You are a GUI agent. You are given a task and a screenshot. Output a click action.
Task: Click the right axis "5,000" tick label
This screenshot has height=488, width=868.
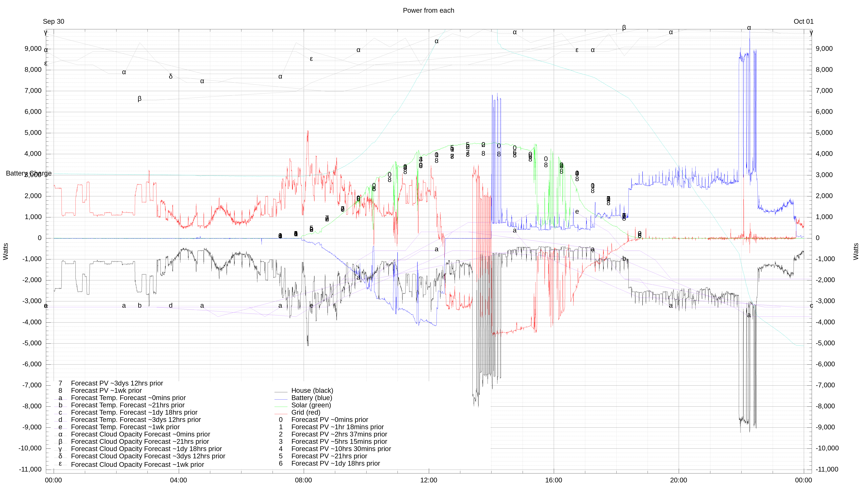click(x=824, y=133)
